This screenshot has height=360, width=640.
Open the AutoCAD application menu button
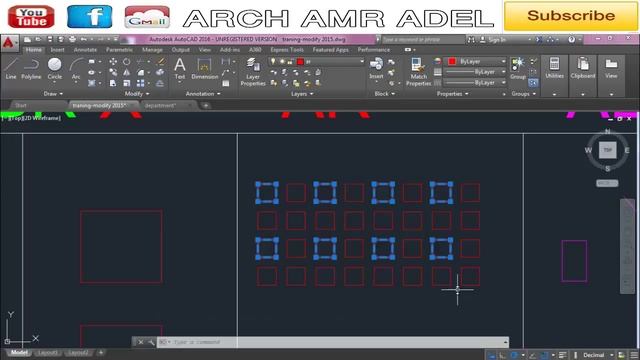click(9, 43)
